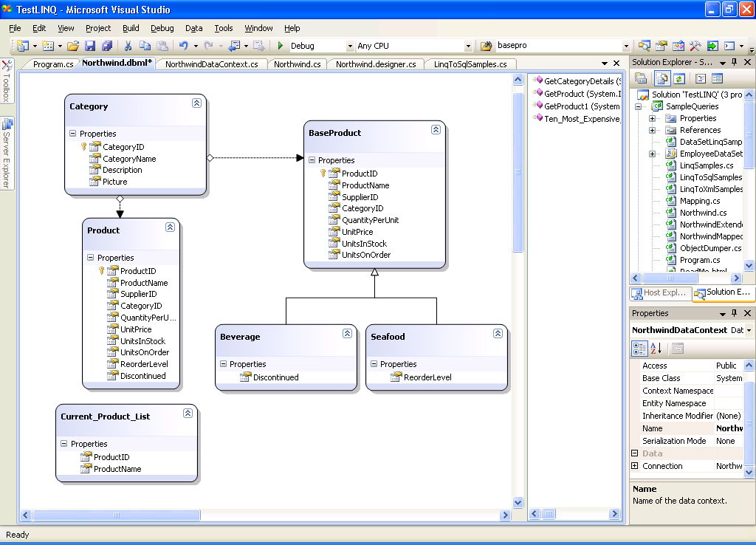Click the View Class Diagram icon in Solution Explorer

718,78
